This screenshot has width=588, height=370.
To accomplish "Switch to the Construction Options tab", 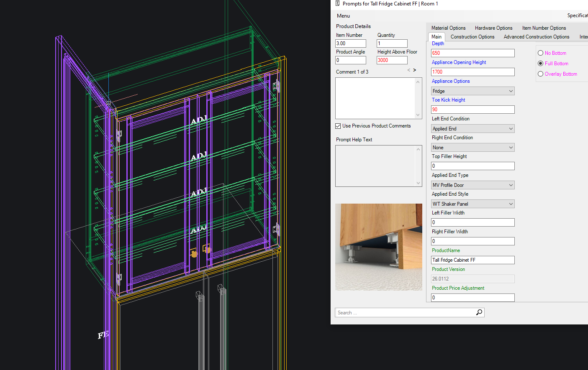I will pos(472,37).
